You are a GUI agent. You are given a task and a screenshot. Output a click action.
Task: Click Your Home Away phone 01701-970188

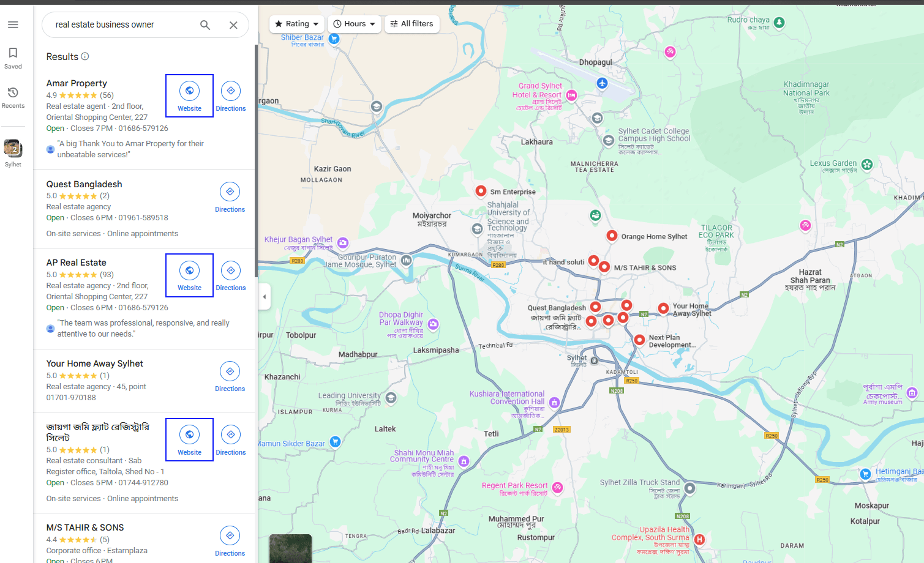(71, 398)
